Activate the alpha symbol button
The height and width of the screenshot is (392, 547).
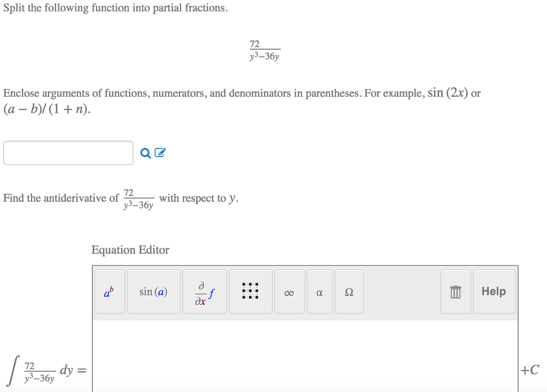pos(319,292)
